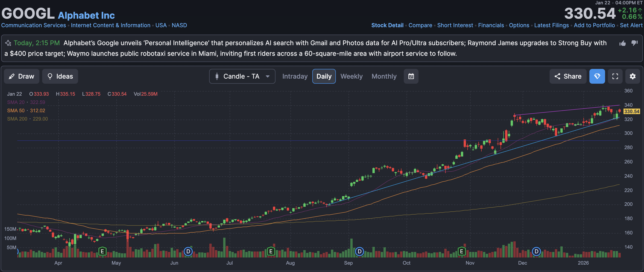Open the Ideas menu
Image resolution: width=644 pixels, height=272 pixels.
(60, 76)
